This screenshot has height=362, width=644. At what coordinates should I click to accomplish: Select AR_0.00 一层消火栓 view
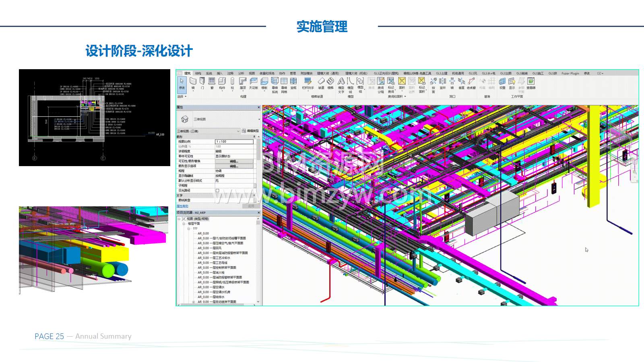(x=211, y=272)
